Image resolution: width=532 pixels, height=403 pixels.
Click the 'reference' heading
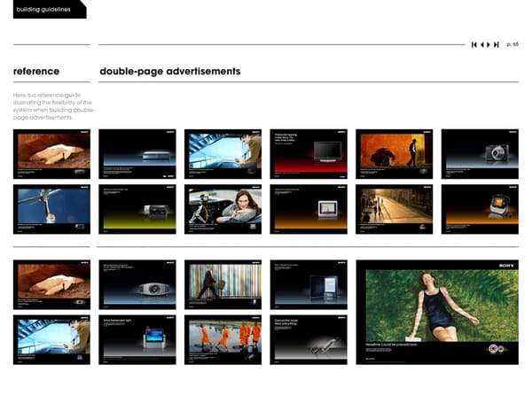point(36,71)
